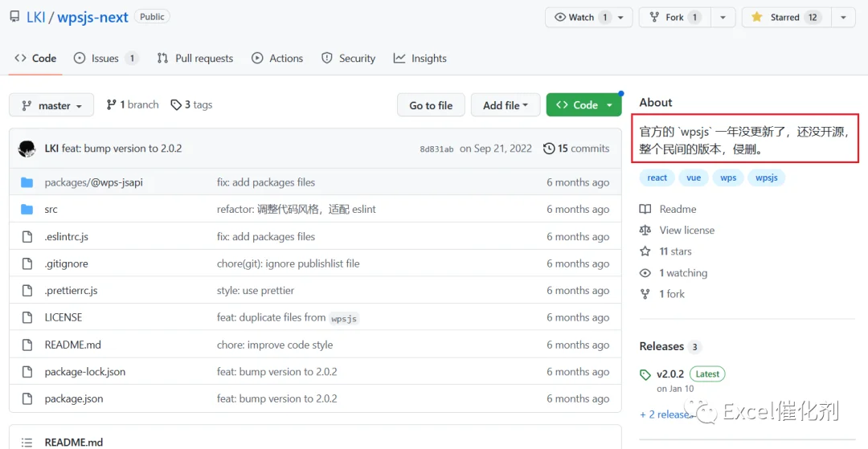
Task: Open the 11 stars link
Action: coord(665,251)
